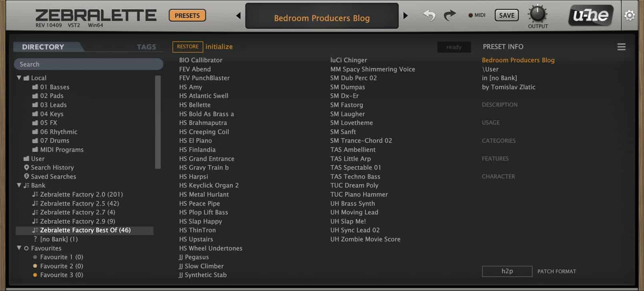Open Search History
The height and width of the screenshot is (291, 644).
click(x=49, y=167)
